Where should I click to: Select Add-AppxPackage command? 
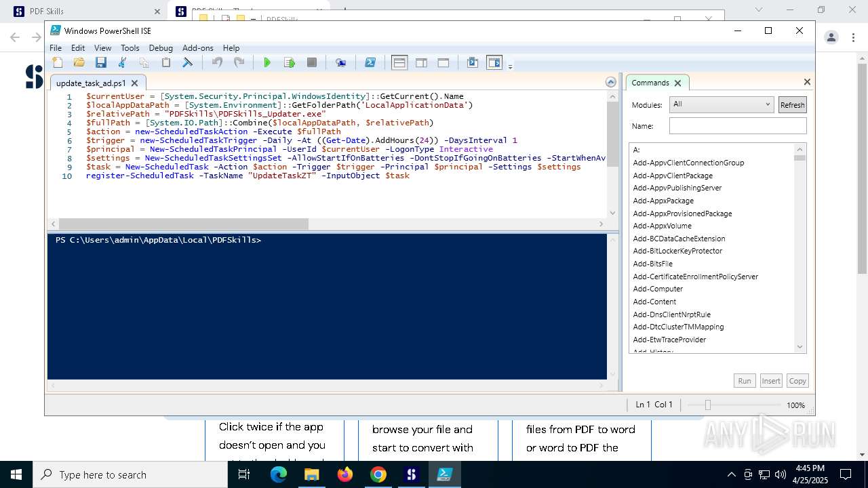663,201
